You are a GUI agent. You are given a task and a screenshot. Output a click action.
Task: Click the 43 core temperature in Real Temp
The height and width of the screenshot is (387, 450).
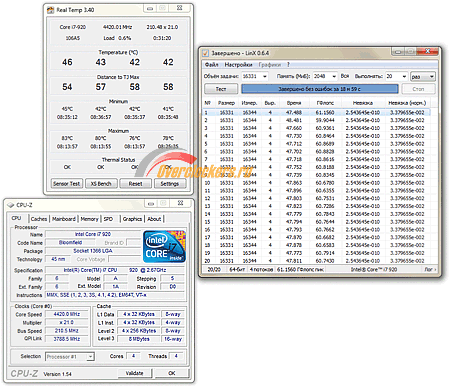coord(101,62)
